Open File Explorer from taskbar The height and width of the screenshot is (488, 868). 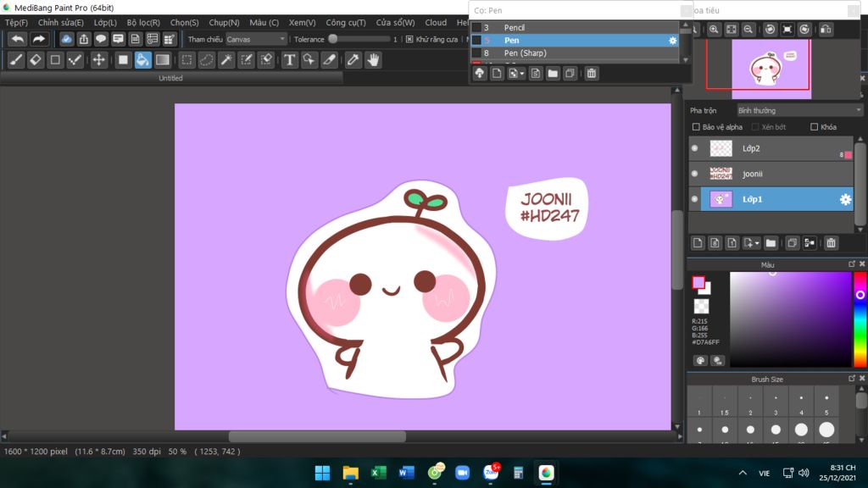click(x=350, y=473)
